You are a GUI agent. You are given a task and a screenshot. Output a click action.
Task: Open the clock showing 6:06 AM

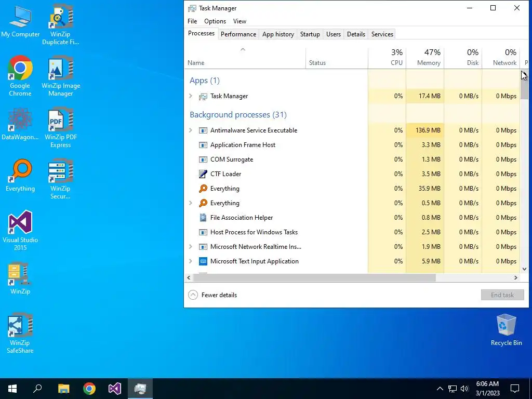tap(487, 389)
